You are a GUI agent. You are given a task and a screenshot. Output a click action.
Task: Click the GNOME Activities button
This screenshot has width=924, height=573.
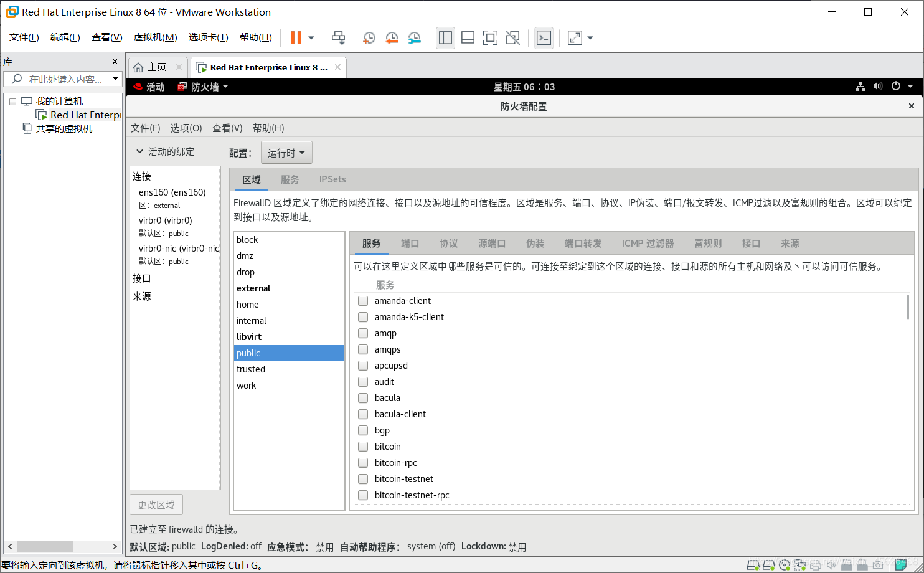click(149, 87)
